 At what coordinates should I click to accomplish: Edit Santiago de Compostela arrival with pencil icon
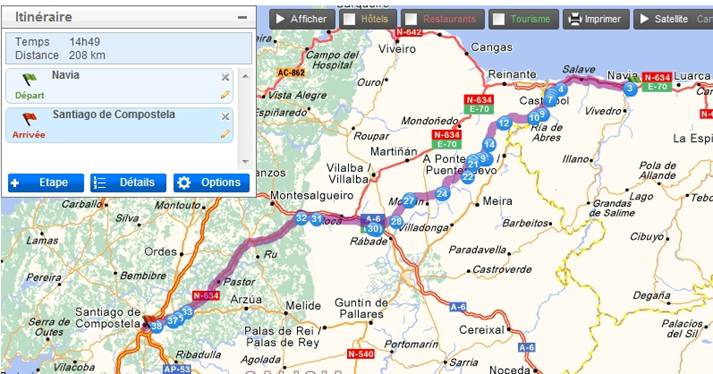225,134
